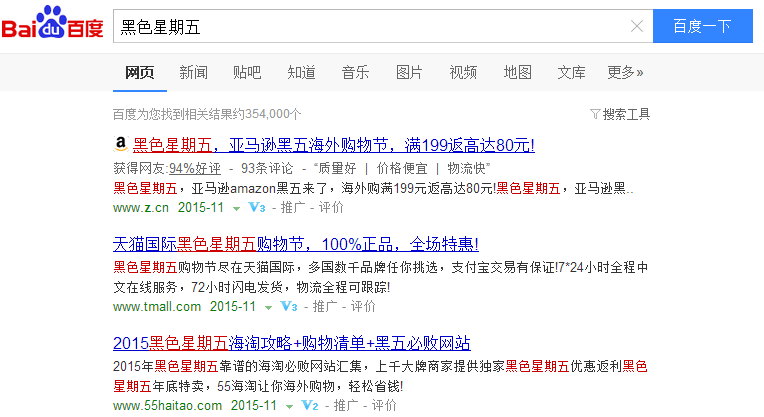Click the 93条评论 review count text

click(267, 169)
